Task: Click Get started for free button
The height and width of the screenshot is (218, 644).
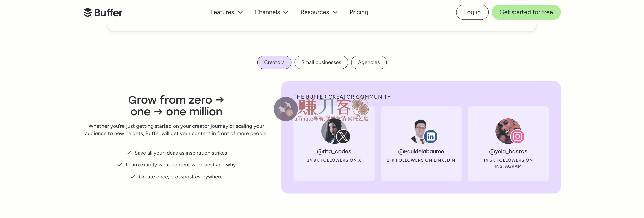Action: pyautogui.click(x=526, y=12)
